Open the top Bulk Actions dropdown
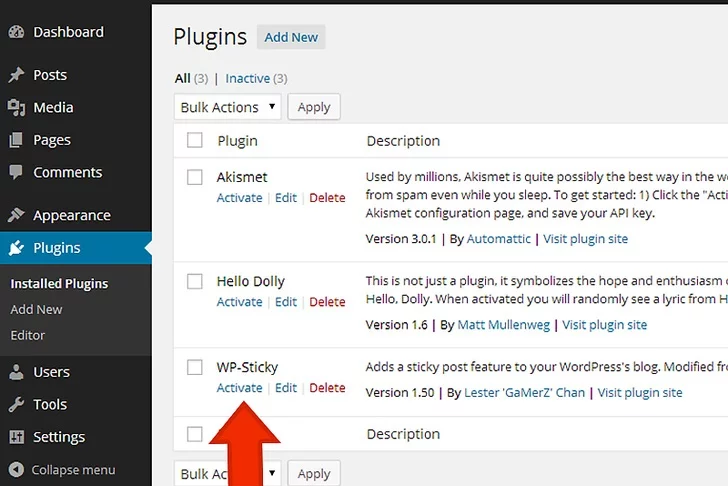Image resolution: width=728 pixels, height=486 pixels. pyautogui.click(x=227, y=107)
